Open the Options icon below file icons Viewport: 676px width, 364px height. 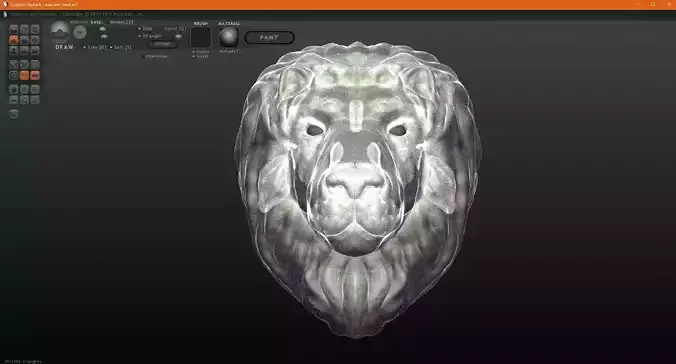[x=13, y=114]
